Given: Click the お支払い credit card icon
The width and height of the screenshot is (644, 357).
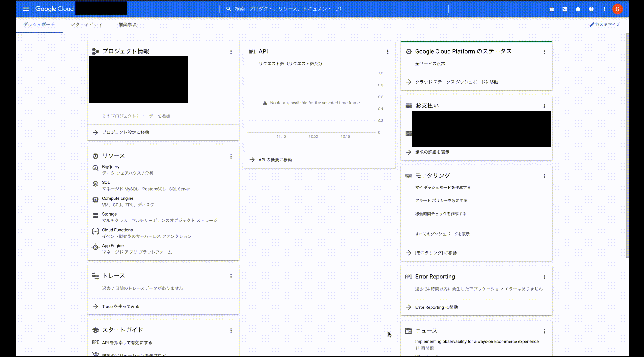Looking at the screenshot, I should [408, 106].
